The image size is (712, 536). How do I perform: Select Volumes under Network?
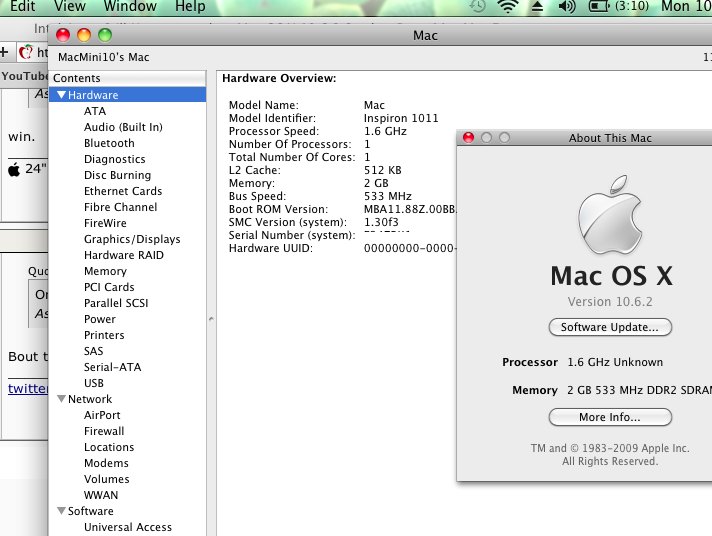[x=106, y=479]
